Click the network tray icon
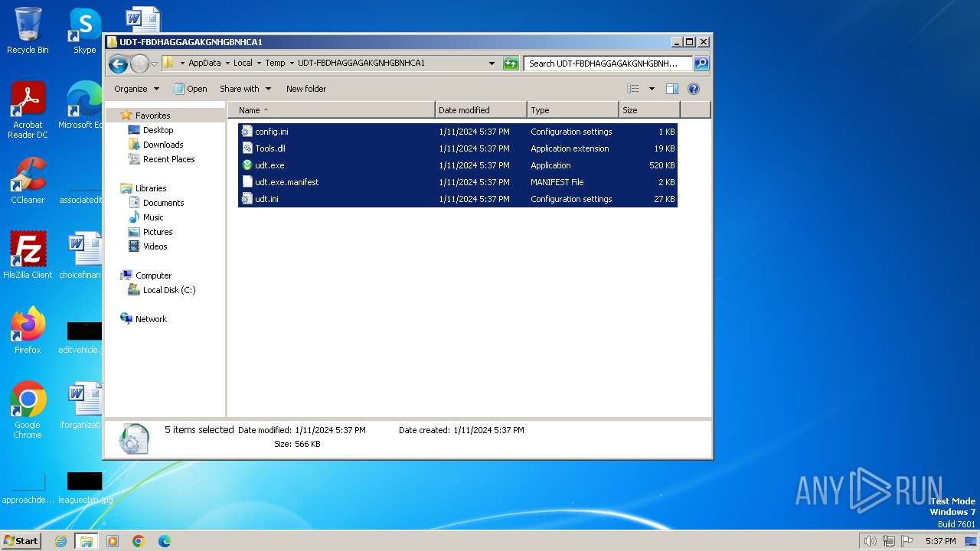Image resolution: width=980 pixels, height=551 pixels. (x=889, y=541)
